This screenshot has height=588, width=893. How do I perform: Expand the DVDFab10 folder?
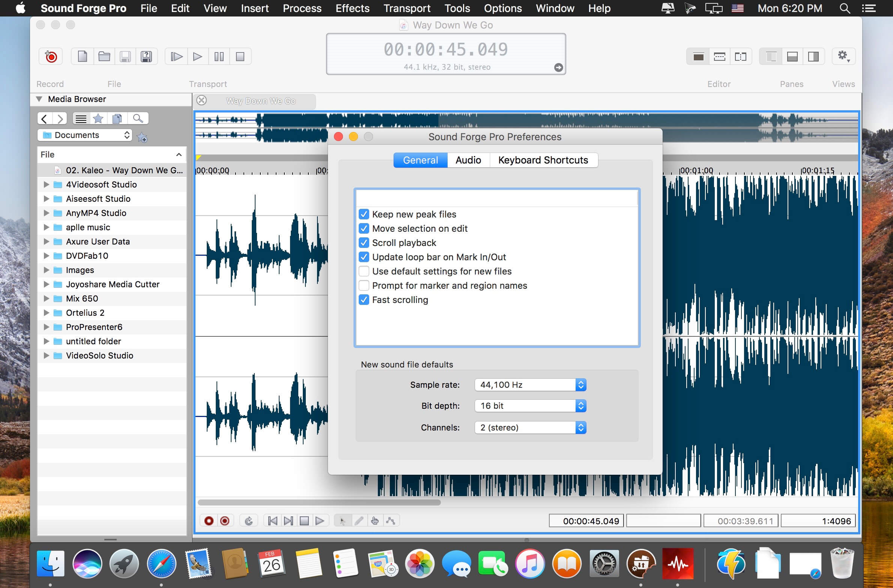(46, 256)
